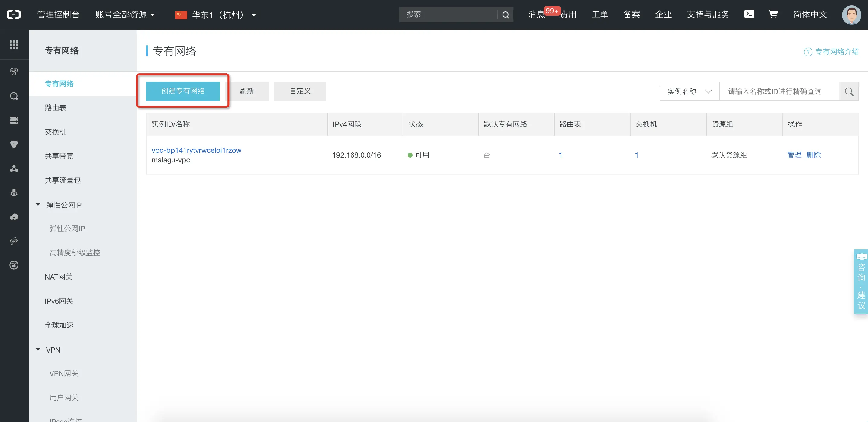Open the vpc-bp141rytvrwceloi1rzow instance link

[x=196, y=150]
